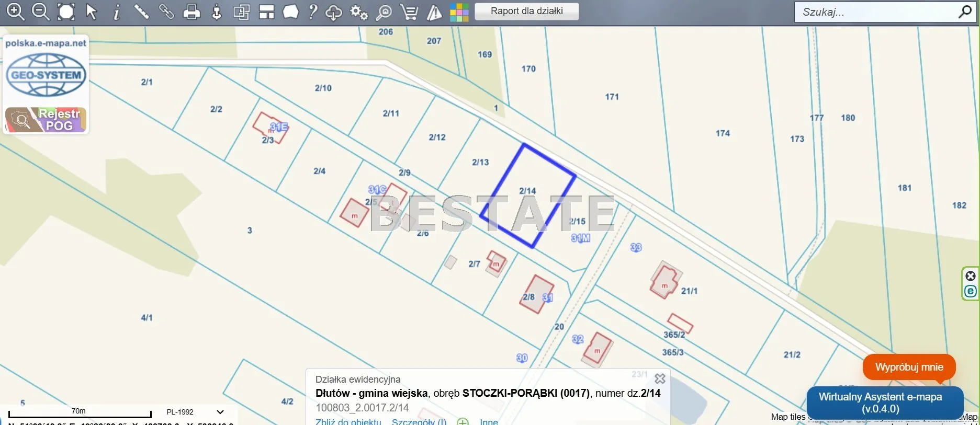Viewport: 980px width, 425px height.
Task: Click address point 31E label
Action: 279,127
